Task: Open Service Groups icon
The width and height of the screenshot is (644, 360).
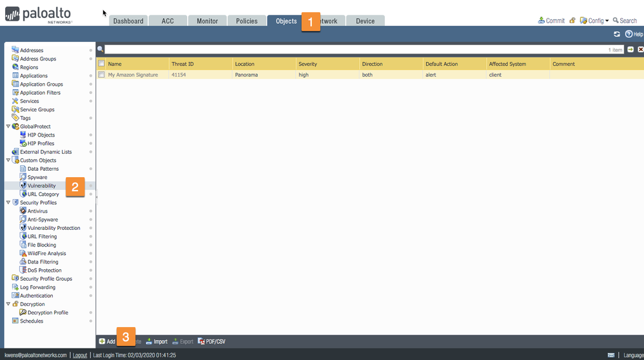Action: [x=15, y=109]
